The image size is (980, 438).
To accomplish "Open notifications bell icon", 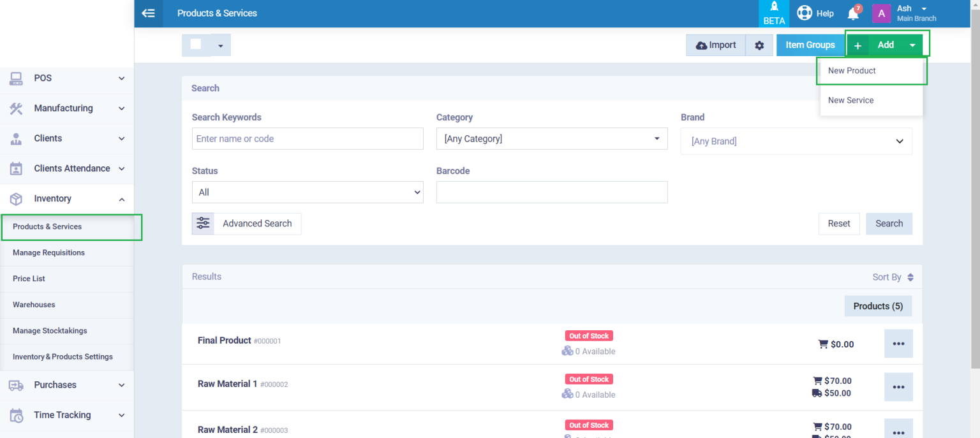I will (853, 13).
